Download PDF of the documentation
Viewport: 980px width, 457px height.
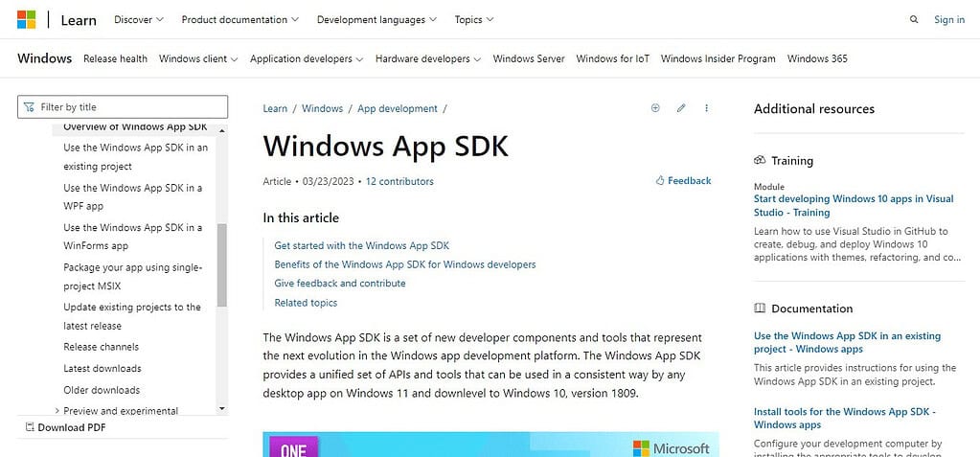point(66,427)
